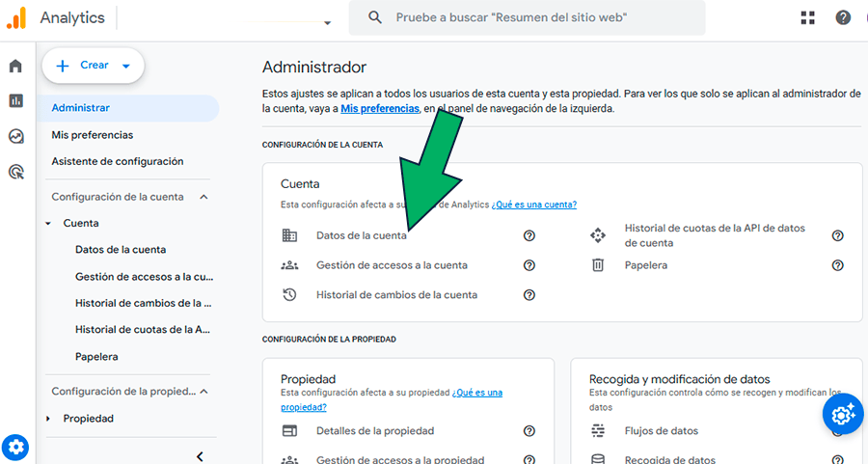Collapse the Cuenta tree node arrow
Image resolution: width=868 pixels, height=464 pixels.
48,223
